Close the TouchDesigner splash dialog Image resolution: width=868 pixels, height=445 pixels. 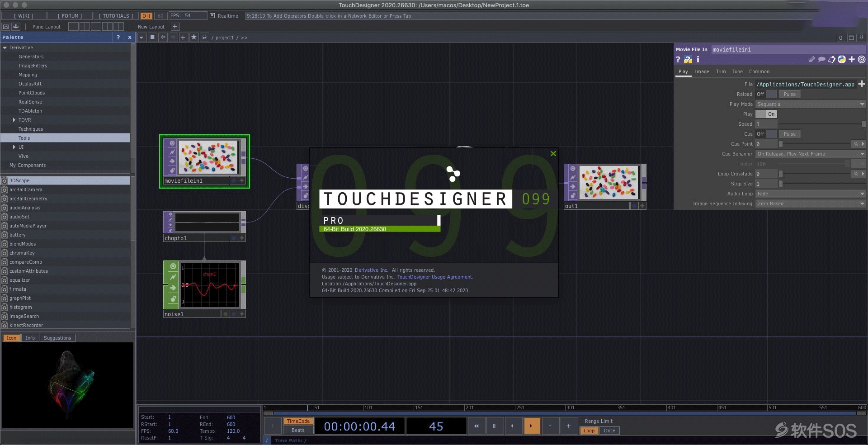553,154
